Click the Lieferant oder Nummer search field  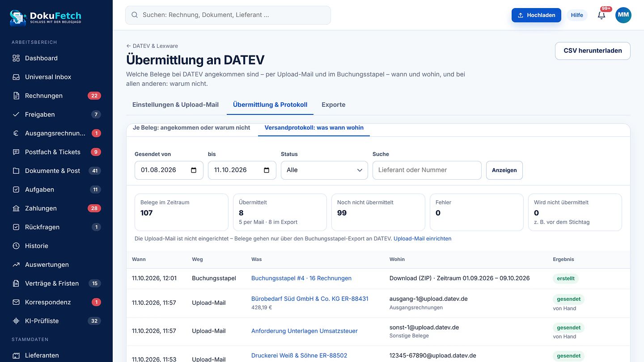point(427,170)
